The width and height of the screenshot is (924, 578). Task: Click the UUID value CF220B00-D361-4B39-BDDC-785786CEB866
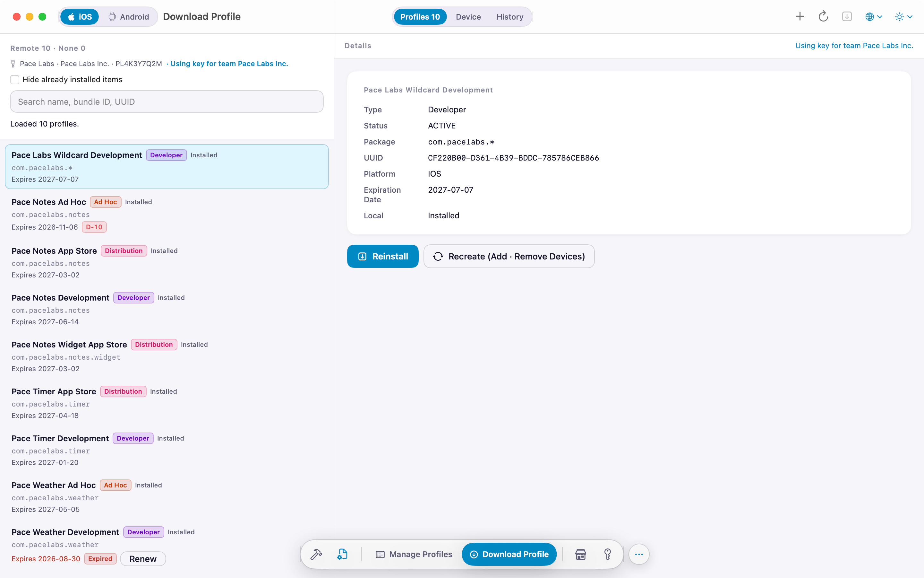tap(513, 158)
